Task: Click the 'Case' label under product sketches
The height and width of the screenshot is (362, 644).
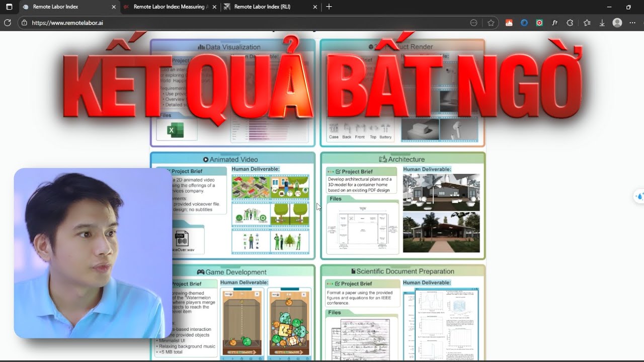Action: tap(334, 137)
